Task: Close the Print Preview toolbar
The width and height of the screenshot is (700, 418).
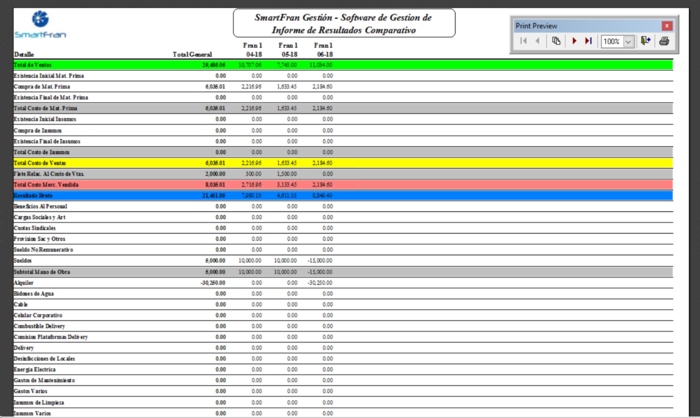Action: pos(667,26)
